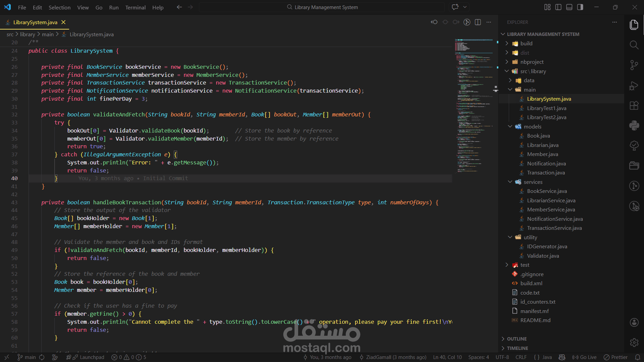Image resolution: width=644 pixels, height=362 pixels.
Task: Click the Ln 40, Col 10 indicator
Action: tap(447, 357)
